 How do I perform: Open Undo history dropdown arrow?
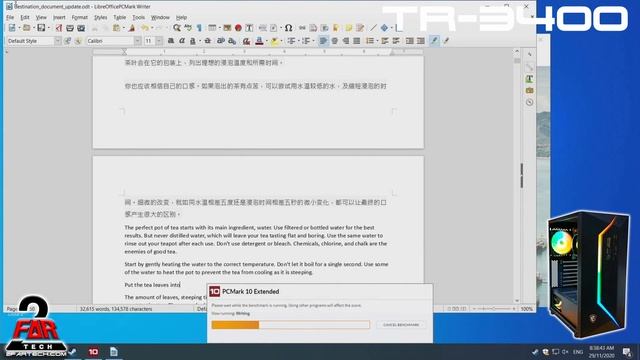(151, 28)
